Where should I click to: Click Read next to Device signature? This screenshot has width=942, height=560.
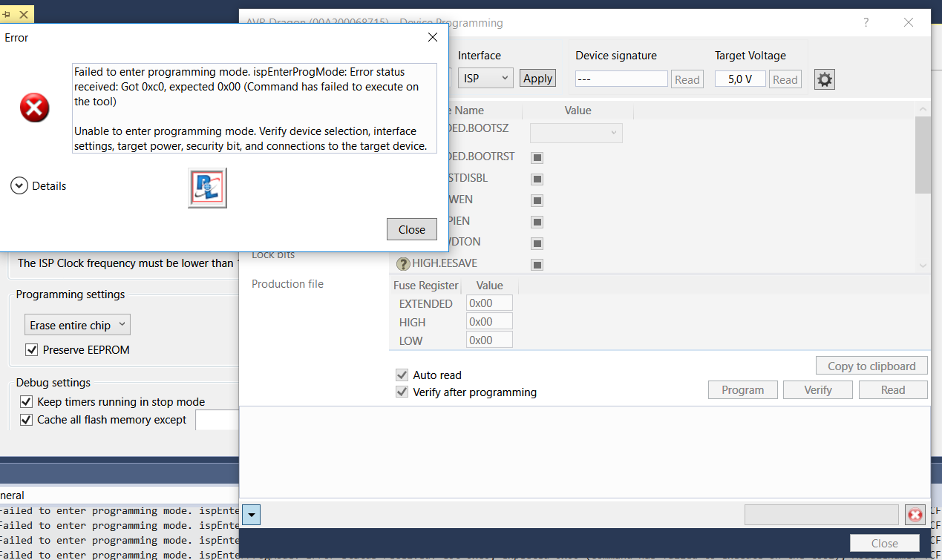687,79
